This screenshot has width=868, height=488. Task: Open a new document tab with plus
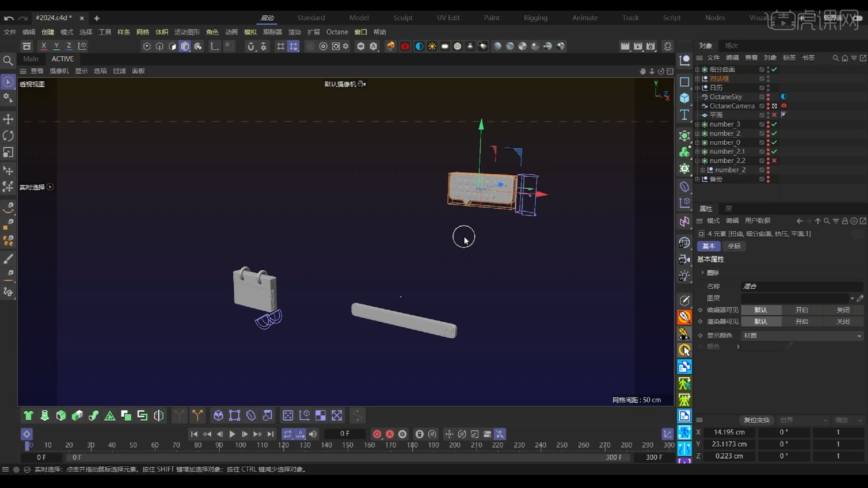click(x=97, y=18)
